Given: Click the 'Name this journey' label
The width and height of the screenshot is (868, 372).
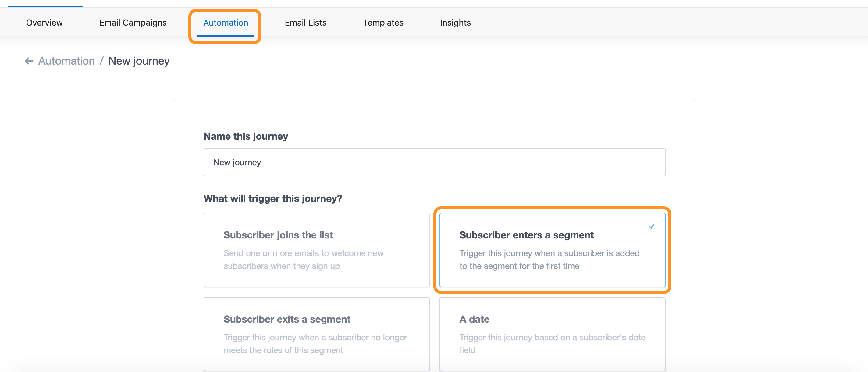Looking at the screenshot, I should (246, 136).
